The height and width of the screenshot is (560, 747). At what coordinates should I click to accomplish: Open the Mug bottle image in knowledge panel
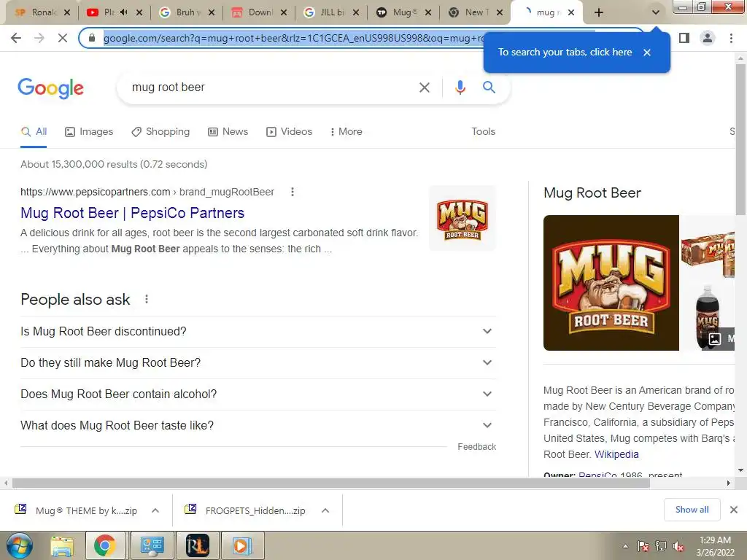[x=708, y=316]
